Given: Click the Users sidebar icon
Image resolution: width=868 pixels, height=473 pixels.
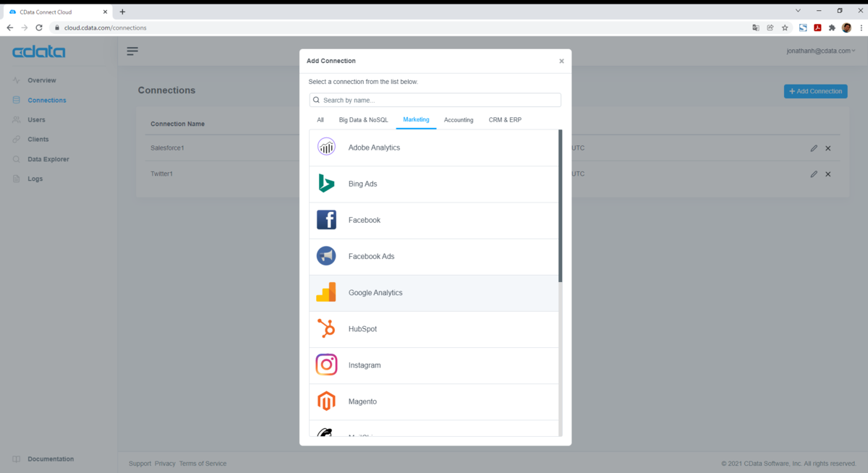Looking at the screenshot, I should 17,119.
